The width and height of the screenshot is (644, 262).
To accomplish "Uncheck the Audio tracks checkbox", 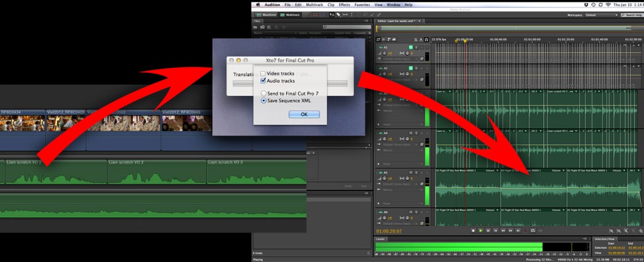I will click(263, 80).
